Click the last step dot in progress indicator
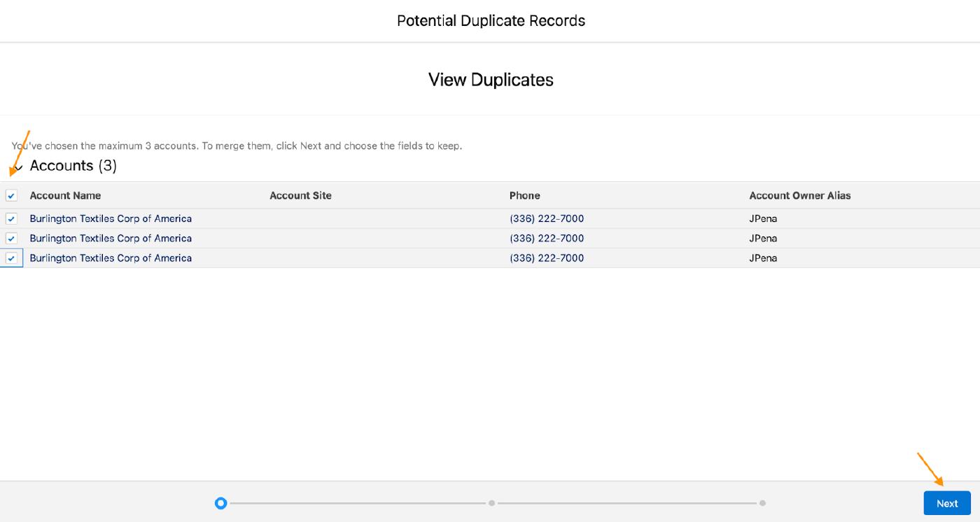 (x=762, y=503)
